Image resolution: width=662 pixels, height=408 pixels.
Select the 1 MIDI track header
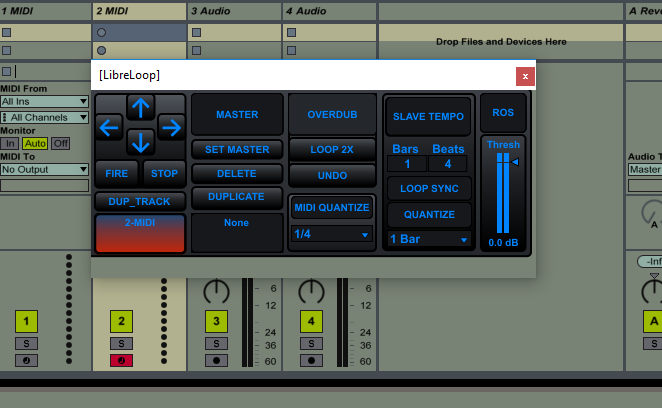[45, 10]
